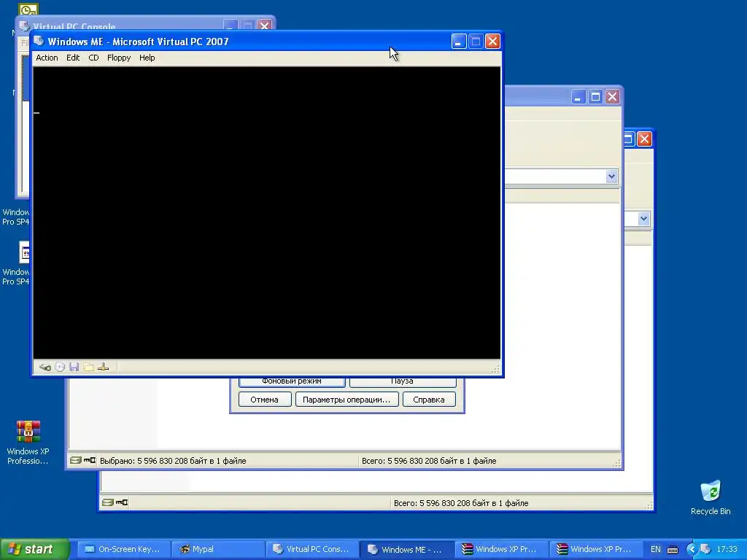Click the drive icon in rear WinRAR status bar
Viewport: 747px width, 560px height.
pos(108,502)
